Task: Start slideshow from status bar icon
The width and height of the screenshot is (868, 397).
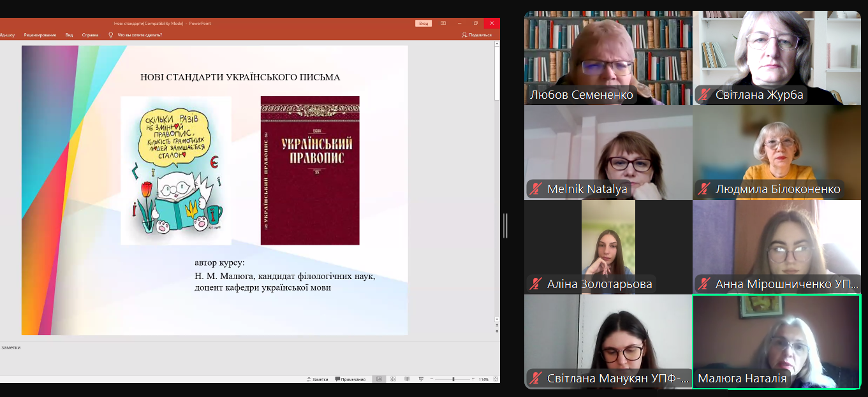Action: point(421,379)
